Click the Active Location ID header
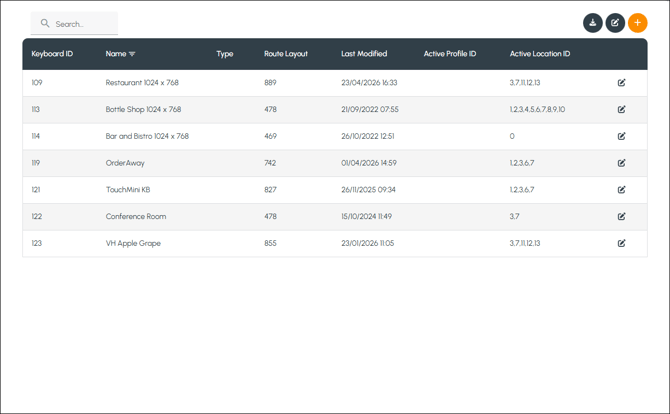Screen dimensions: 670x414 540,54
